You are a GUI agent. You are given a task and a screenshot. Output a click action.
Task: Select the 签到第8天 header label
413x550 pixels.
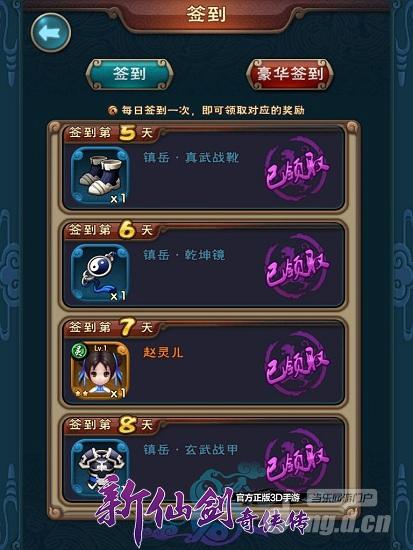[x=110, y=425]
